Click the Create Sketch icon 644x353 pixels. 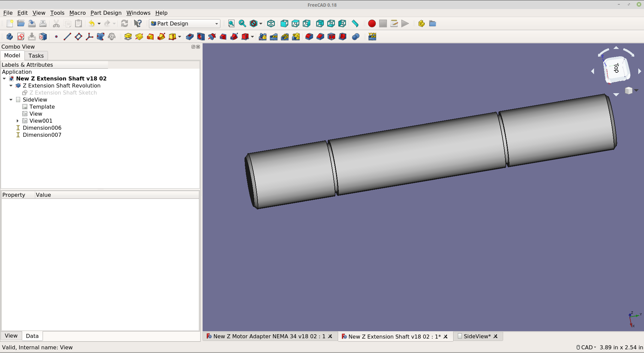tap(21, 37)
